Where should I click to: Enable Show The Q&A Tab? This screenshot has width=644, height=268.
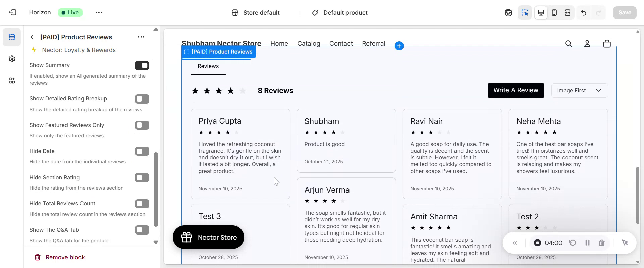[142, 230]
